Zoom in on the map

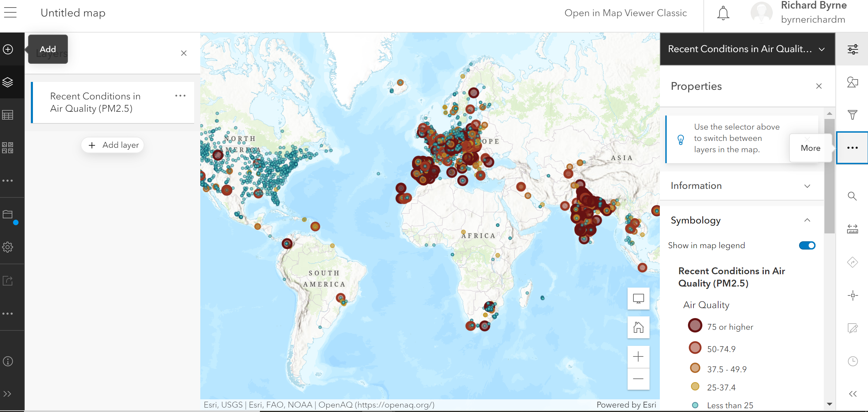tap(638, 357)
